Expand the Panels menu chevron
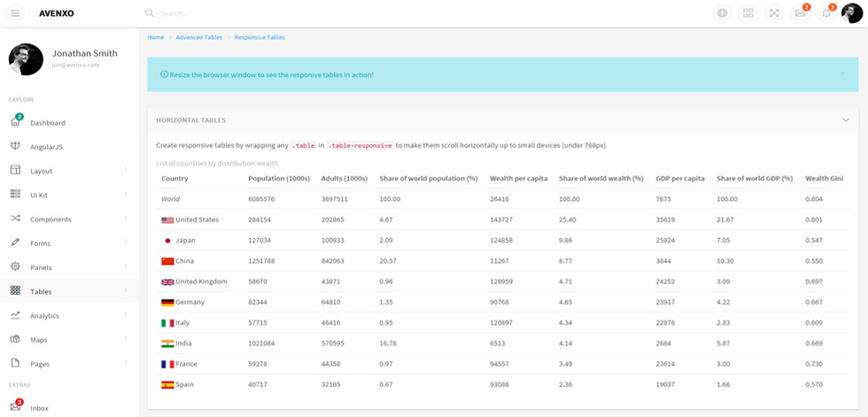868x417 pixels. 126,266
